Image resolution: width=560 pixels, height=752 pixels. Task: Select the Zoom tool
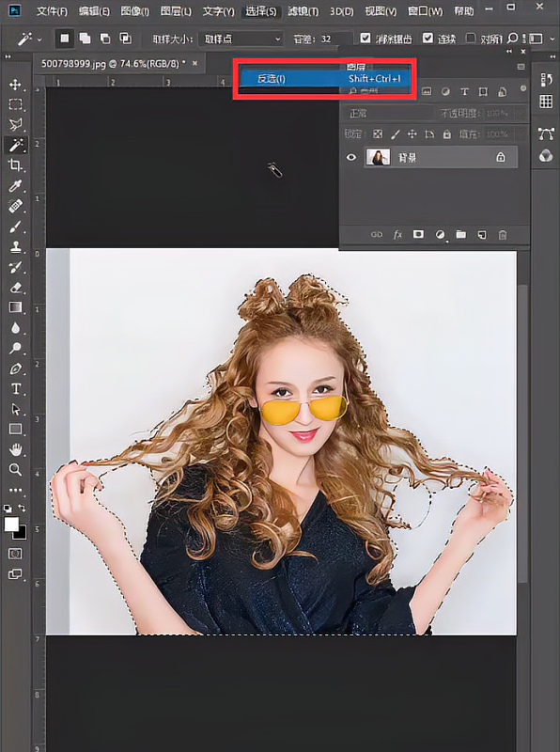(15, 469)
